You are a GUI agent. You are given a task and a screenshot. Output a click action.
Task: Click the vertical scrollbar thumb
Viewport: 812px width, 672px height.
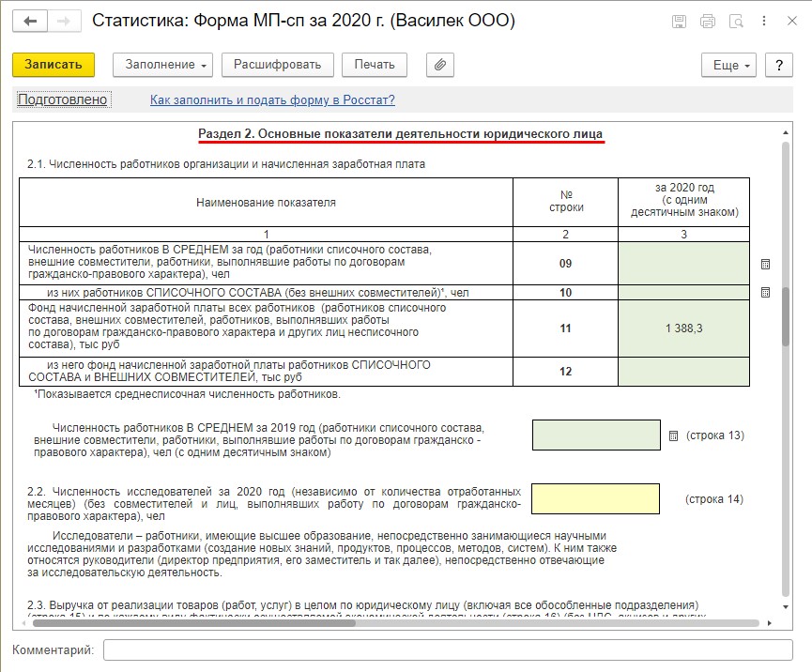[786, 316]
